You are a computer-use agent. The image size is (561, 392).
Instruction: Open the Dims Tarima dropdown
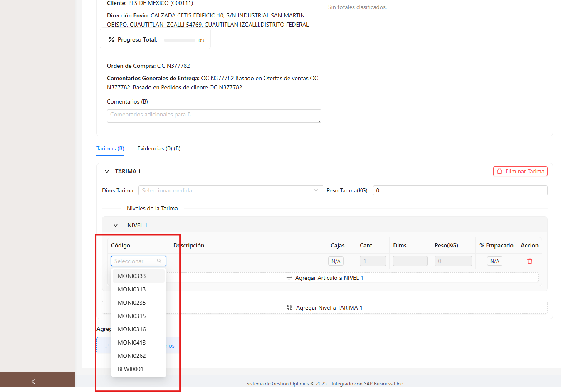coord(231,190)
